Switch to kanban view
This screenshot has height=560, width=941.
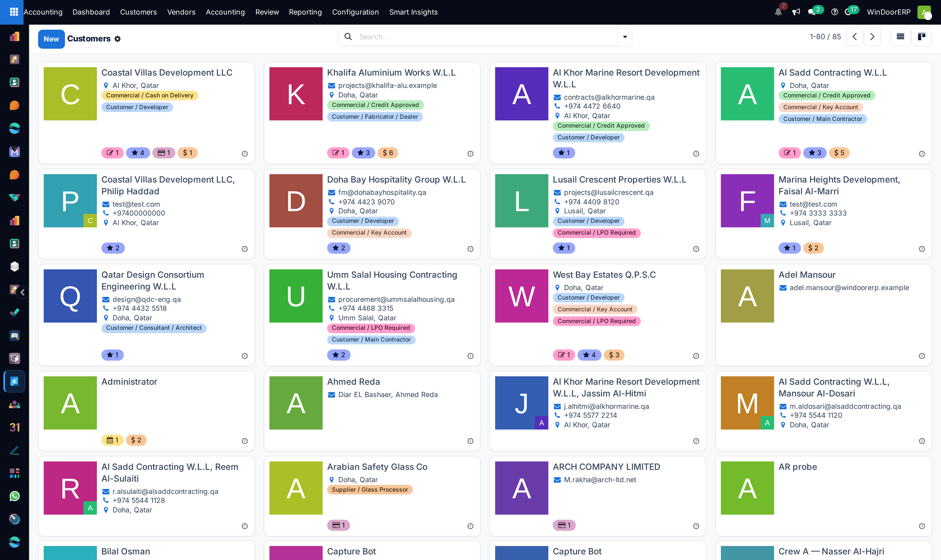[x=921, y=37]
